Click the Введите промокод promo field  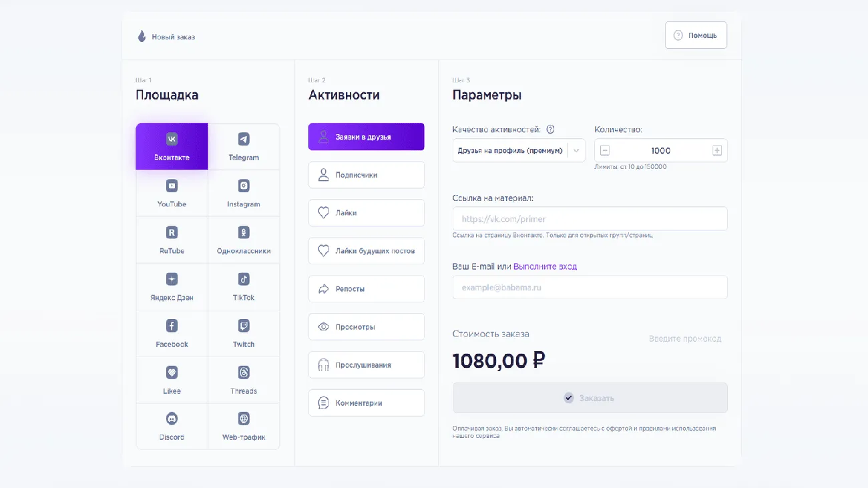pyautogui.click(x=685, y=339)
